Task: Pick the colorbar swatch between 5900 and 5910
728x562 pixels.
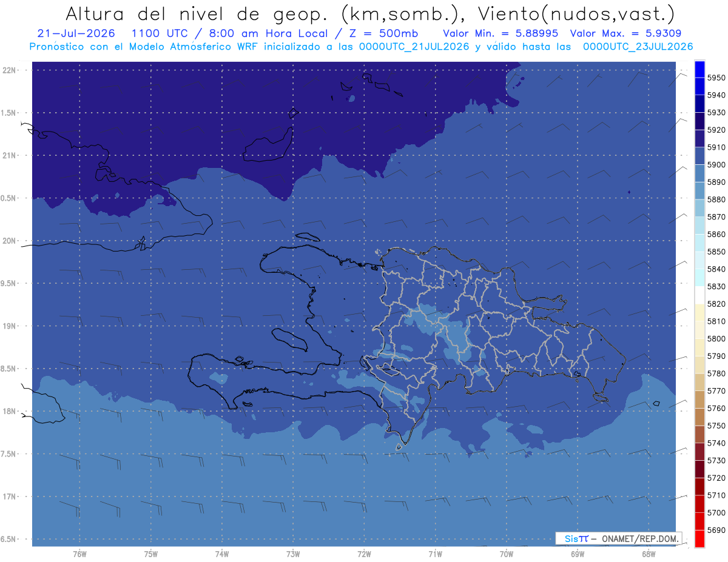Action: [x=699, y=156]
